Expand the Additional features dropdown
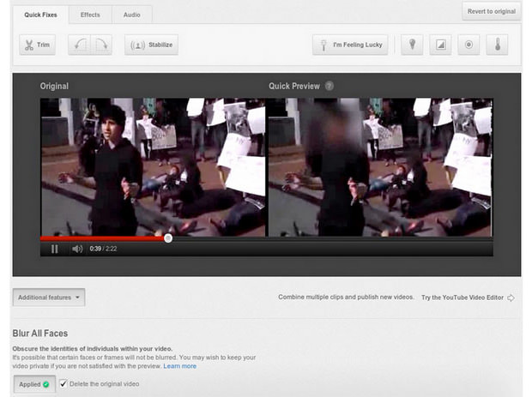Viewport: 532px width, 397px height. (x=49, y=298)
